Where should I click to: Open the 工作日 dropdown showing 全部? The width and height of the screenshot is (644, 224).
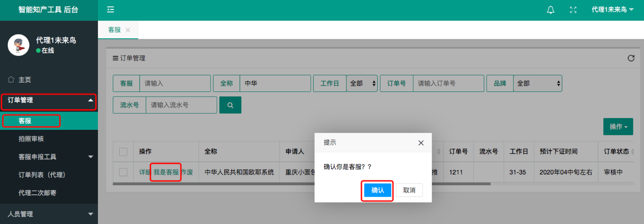pos(362,83)
